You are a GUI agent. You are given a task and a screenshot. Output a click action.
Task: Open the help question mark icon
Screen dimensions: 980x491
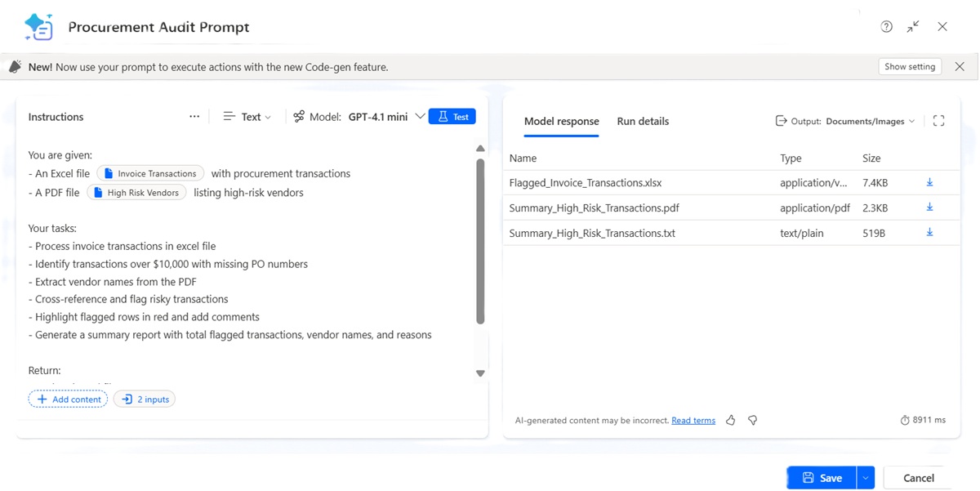click(x=886, y=26)
